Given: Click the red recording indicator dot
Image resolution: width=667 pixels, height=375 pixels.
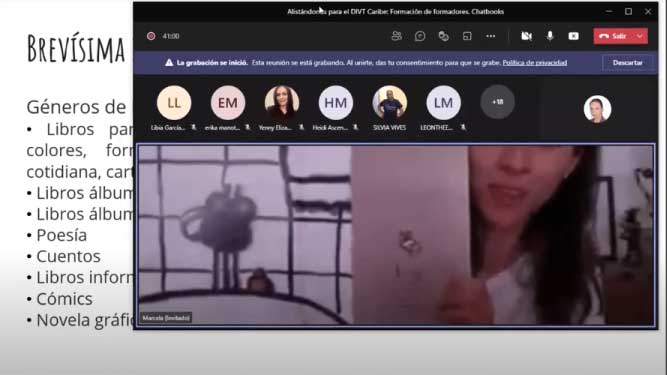Looking at the screenshot, I should click(x=151, y=36).
